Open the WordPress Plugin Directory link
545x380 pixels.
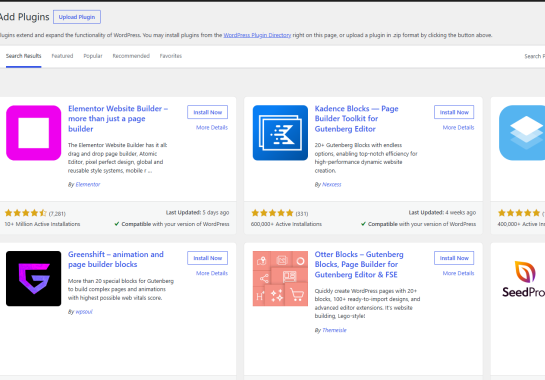[257, 35]
